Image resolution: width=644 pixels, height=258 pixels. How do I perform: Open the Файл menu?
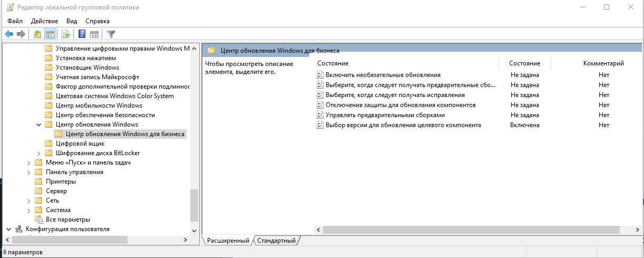[15, 21]
